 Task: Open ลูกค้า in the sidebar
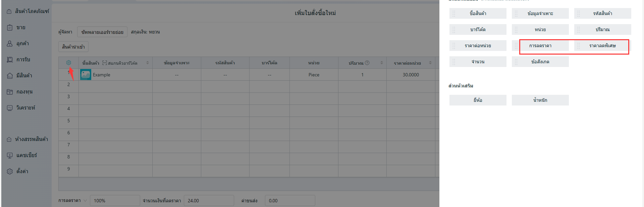[22, 44]
